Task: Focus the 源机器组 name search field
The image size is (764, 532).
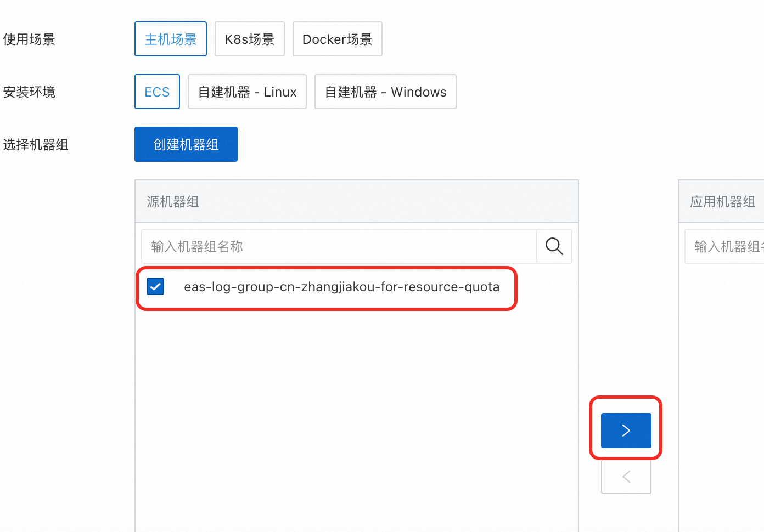Action: click(x=339, y=246)
